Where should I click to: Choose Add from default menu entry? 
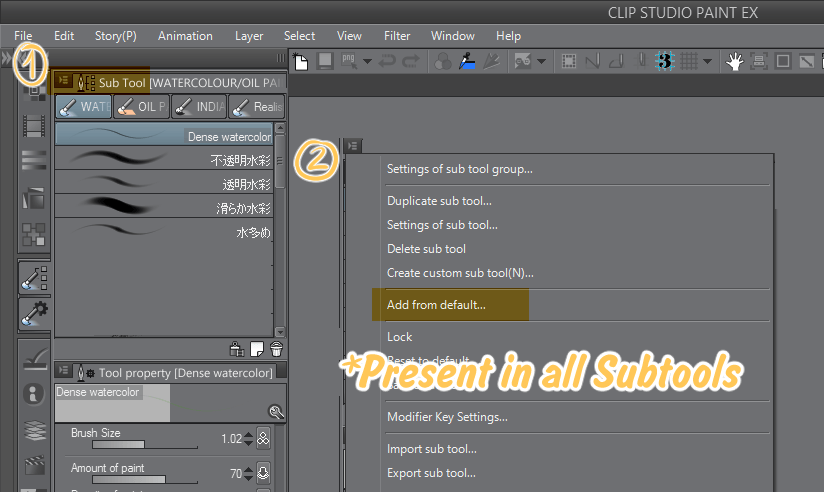click(x=436, y=305)
